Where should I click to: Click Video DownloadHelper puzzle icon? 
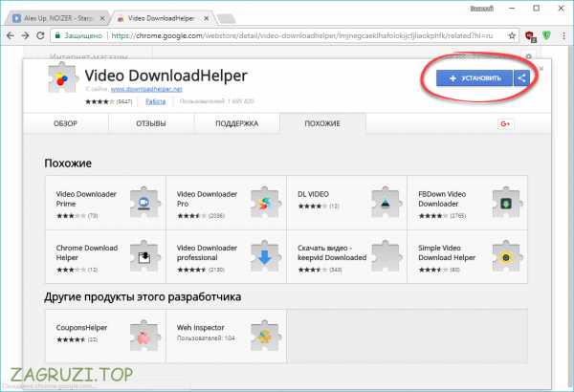coord(62,78)
